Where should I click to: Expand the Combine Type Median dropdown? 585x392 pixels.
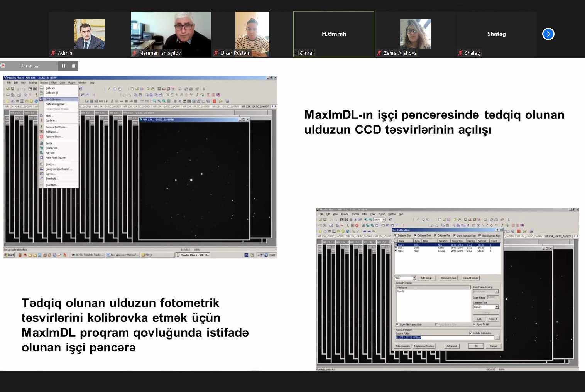[x=497, y=307]
